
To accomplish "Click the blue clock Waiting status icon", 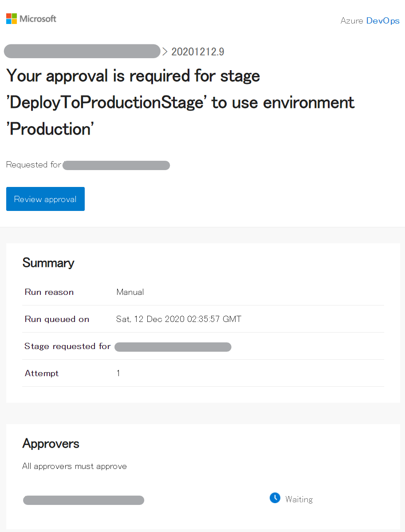I will click(x=275, y=498).
